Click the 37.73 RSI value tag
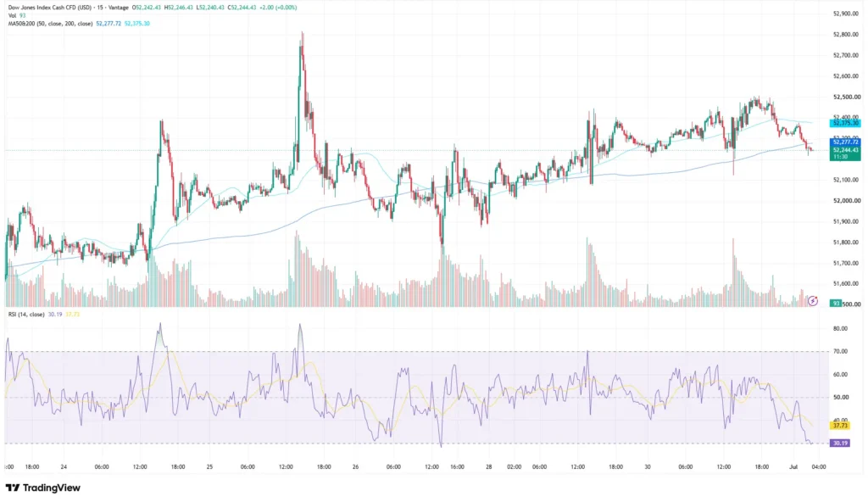This screenshot has width=868, height=502. point(840,425)
